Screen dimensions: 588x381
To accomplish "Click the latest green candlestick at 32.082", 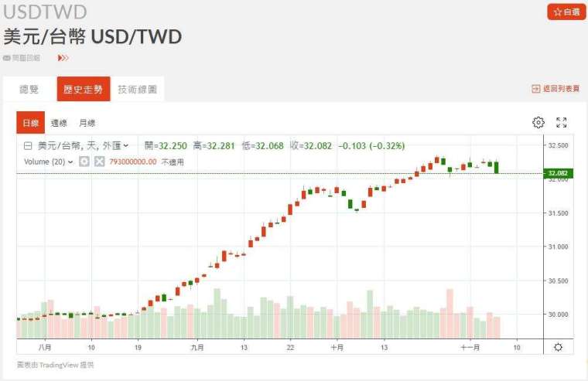I will [x=497, y=168].
